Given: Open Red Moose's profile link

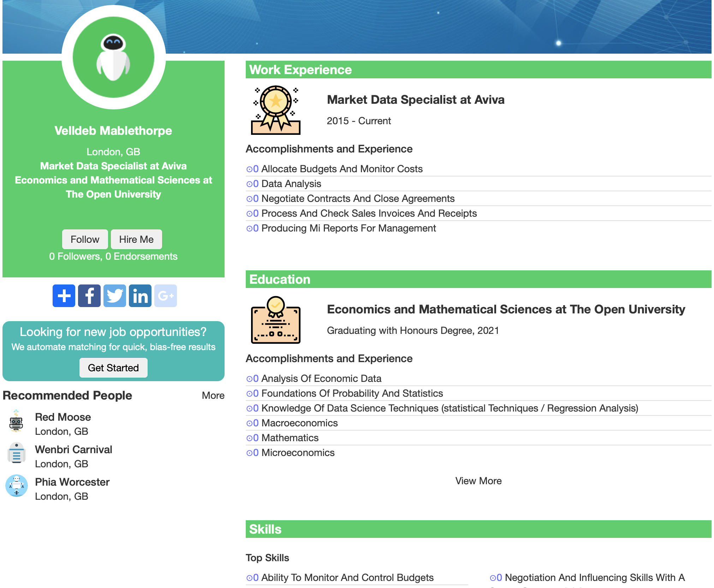Looking at the screenshot, I should (x=63, y=417).
